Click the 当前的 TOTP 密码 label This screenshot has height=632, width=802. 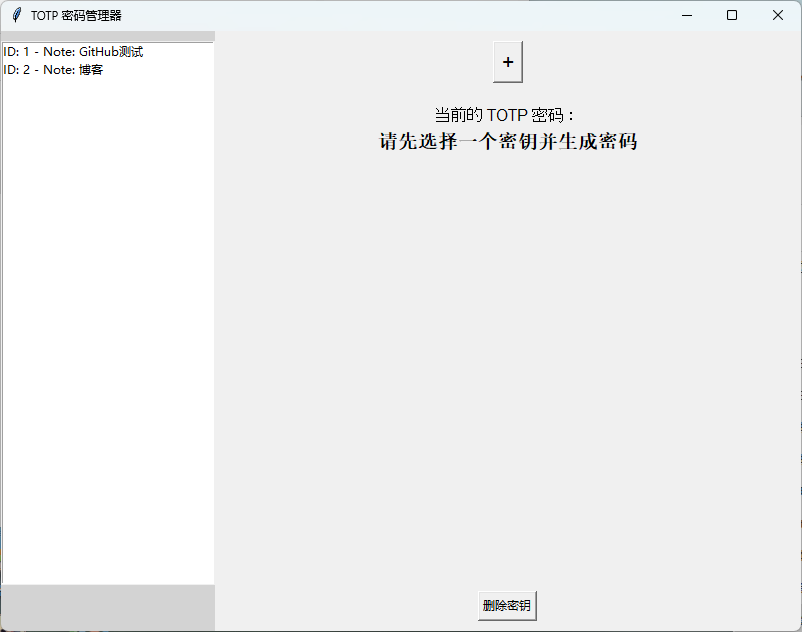pos(504,115)
